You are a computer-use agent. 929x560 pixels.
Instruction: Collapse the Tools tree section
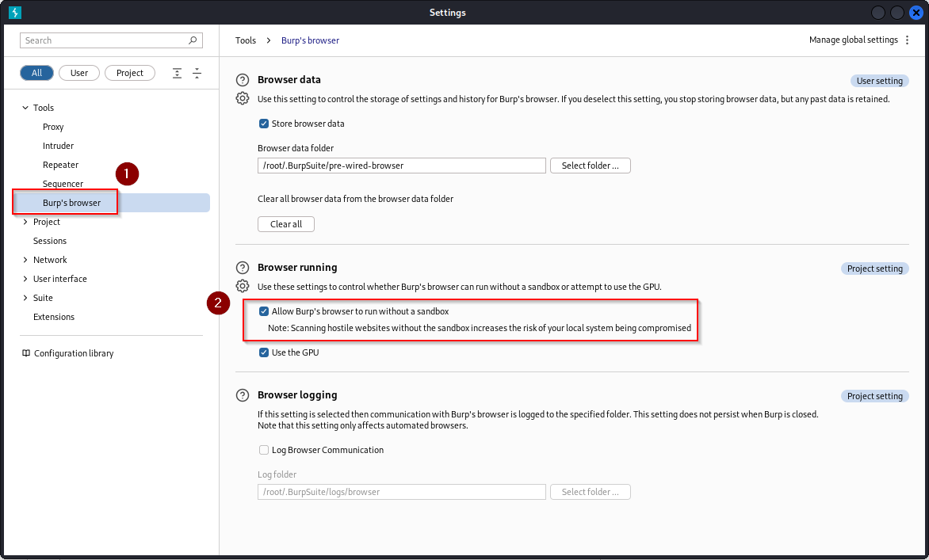(x=25, y=108)
